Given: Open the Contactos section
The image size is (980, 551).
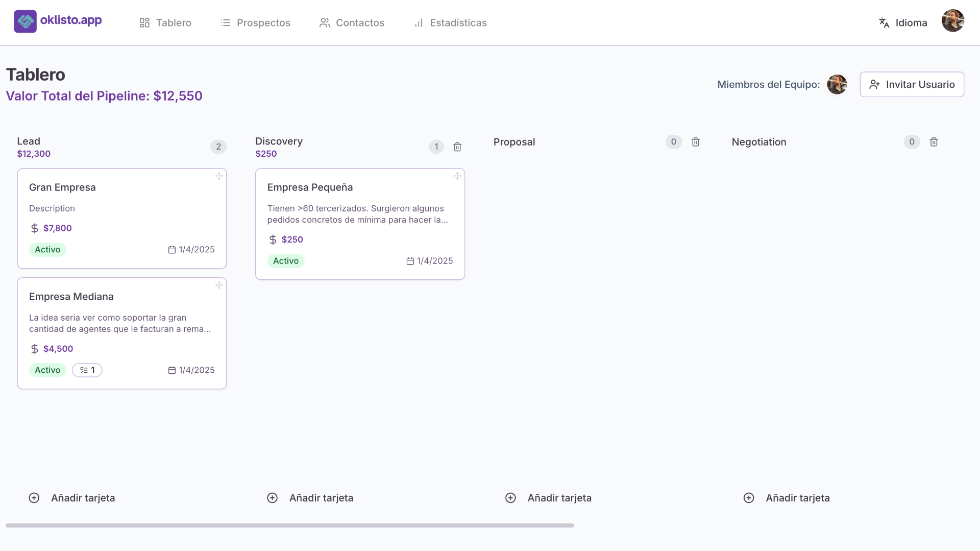Looking at the screenshot, I should (352, 23).
